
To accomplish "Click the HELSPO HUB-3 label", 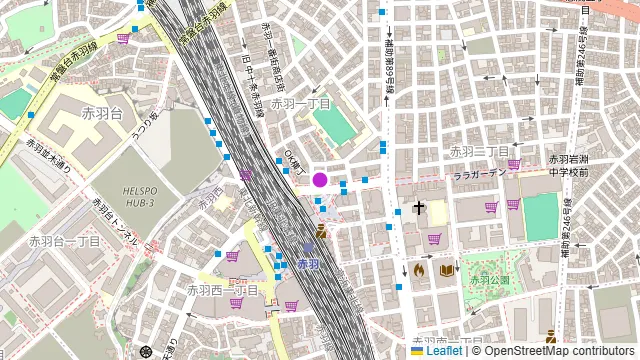I will point(140,197).
